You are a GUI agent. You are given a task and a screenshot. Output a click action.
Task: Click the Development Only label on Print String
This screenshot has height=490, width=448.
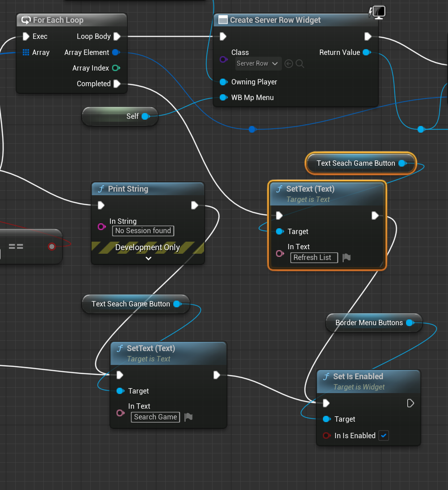tap(147, 247)
